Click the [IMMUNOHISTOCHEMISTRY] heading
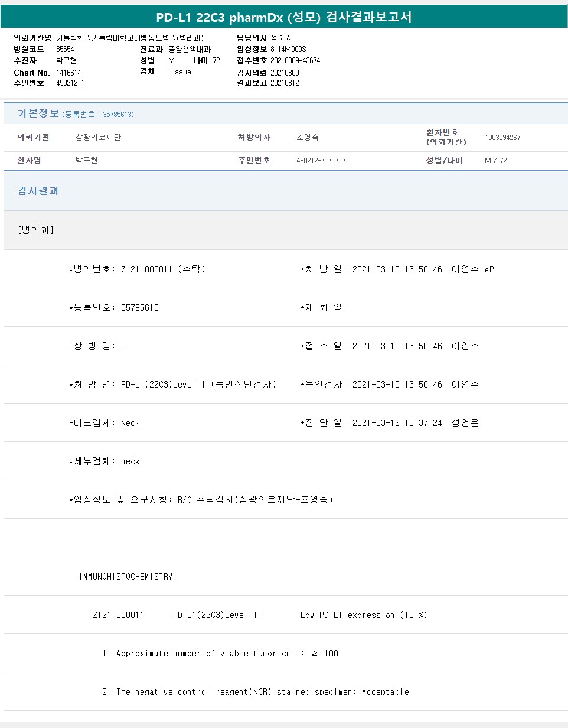The width and height of the screenshot is (568, 728). point(125,576)
